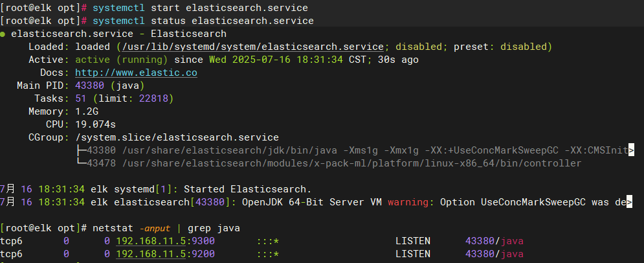Viewport: 644px width, 263px height.
Task: Click the 'netstat -anput | grep java' command
Action: [166, 228]
